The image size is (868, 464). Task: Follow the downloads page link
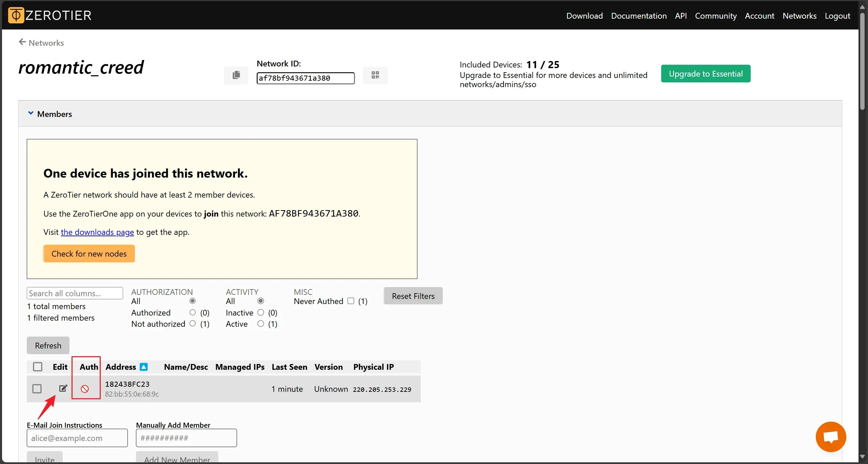[97, 232]
